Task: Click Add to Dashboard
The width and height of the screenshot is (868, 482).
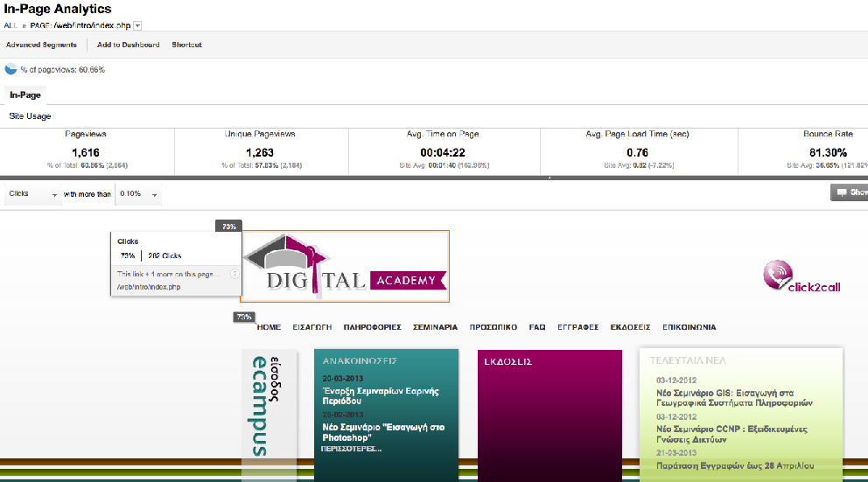Action: (129, 45)
